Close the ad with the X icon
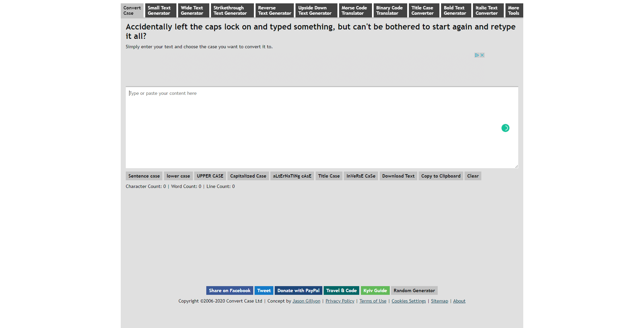644x328 pixels. [482, 55]
